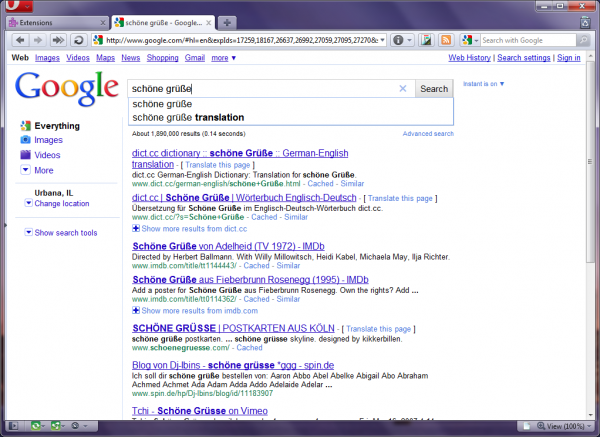
Task: Open the SCHÖNE GRÜSSE POSTKARTEN AUS KÖLN result
Action: (233, 328)
